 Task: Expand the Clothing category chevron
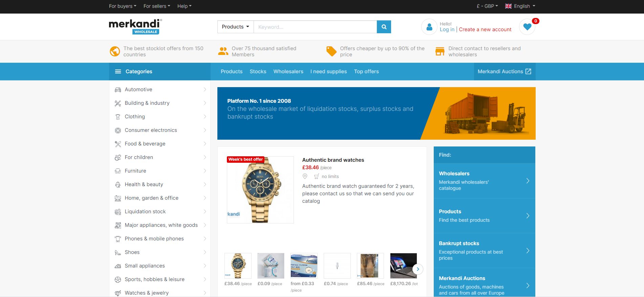[205, 117]
